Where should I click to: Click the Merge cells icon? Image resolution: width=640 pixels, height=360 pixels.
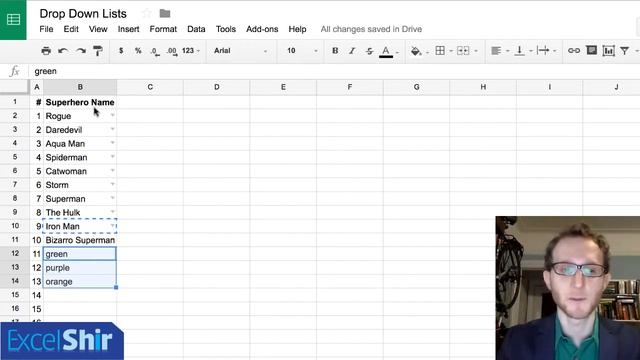point(463,51)
